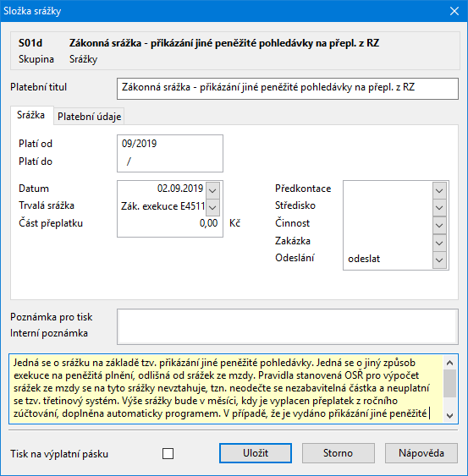468x476 pixels.
Task: Focus the Platí od field
Action: (x=170, y=144)
